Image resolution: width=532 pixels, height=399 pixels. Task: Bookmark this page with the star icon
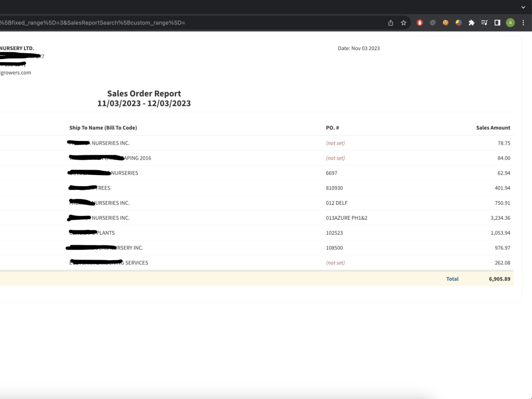tap(403, 23)
